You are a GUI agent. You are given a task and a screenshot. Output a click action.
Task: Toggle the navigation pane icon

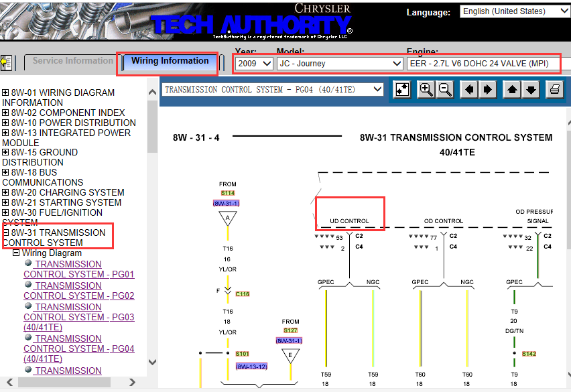pyautogui.click(x=6, y=62)
